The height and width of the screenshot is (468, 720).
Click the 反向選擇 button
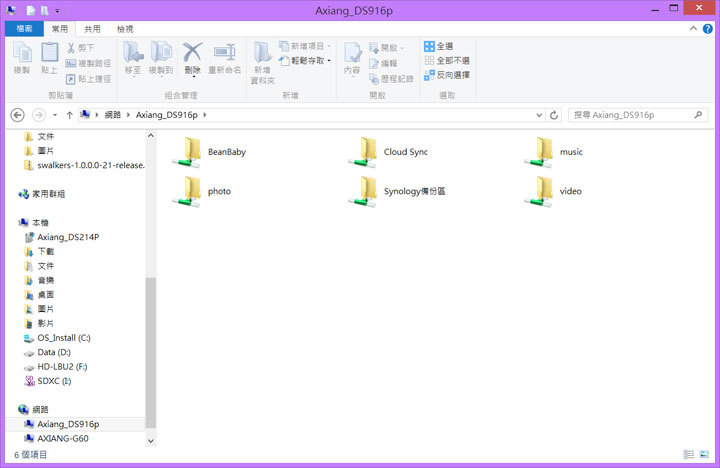pos(447,75)
